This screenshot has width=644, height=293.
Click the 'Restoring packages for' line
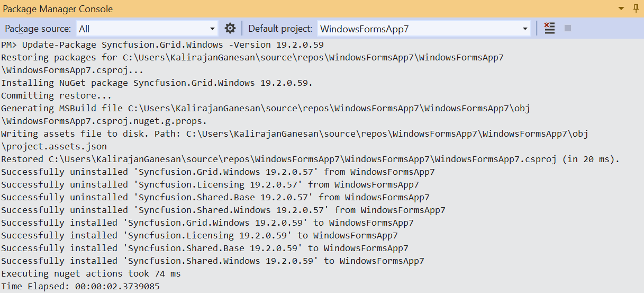pos(252,57)
